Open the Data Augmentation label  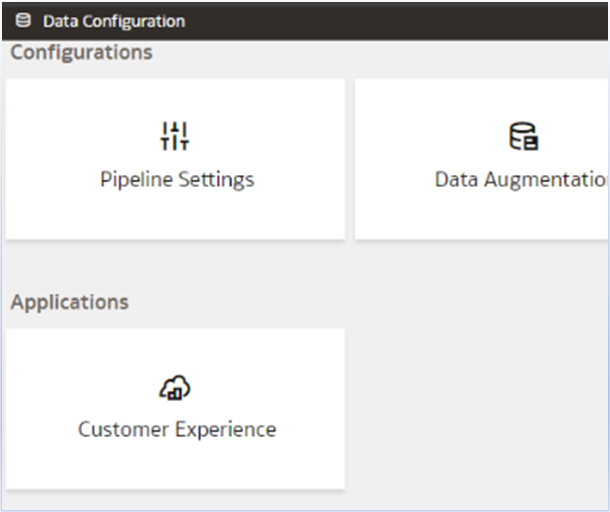pos(521,180)
